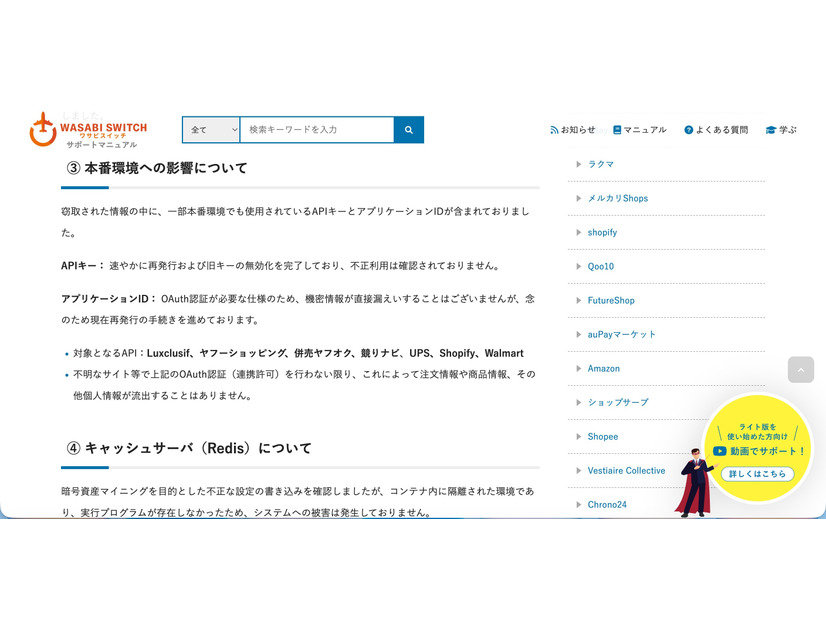Open the Vestiaire Collective sidebar link

(x=626, y=470)
